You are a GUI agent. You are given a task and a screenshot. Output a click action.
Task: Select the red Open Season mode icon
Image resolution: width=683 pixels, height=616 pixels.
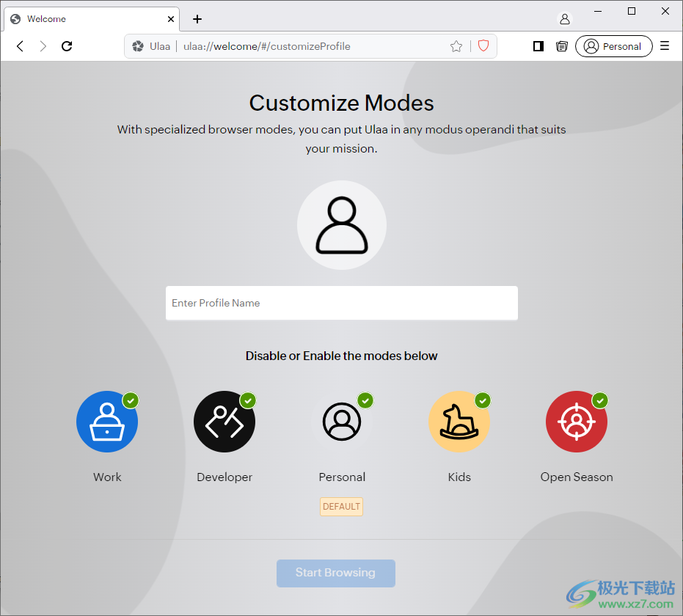tap(577, 422)
